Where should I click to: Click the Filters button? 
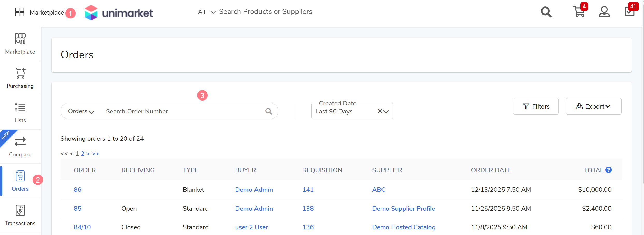point(536,106)
